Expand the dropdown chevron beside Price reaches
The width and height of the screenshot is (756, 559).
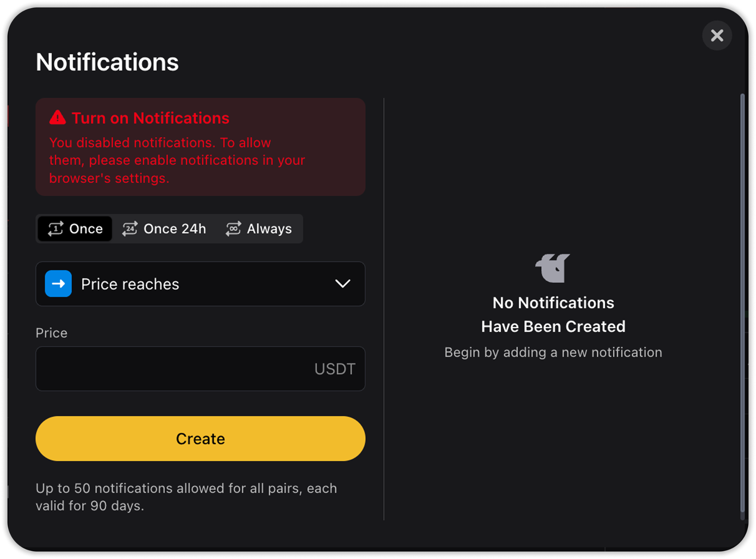tap(343, 284)
